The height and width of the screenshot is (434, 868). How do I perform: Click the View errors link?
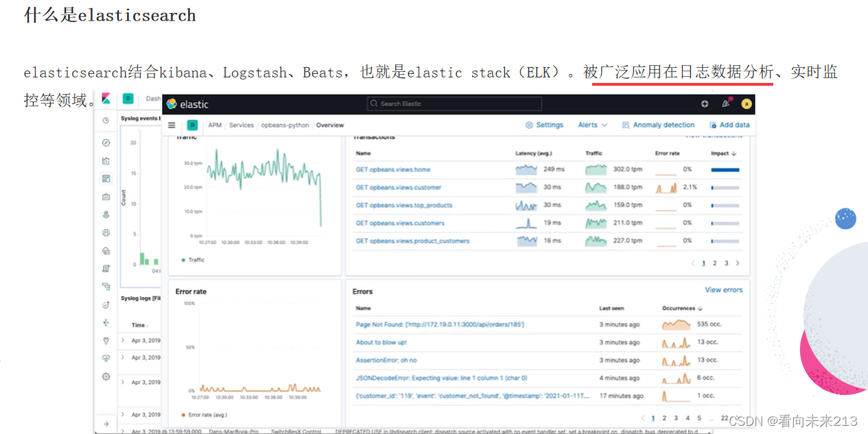pyautogui.click(x=724, y=290)
